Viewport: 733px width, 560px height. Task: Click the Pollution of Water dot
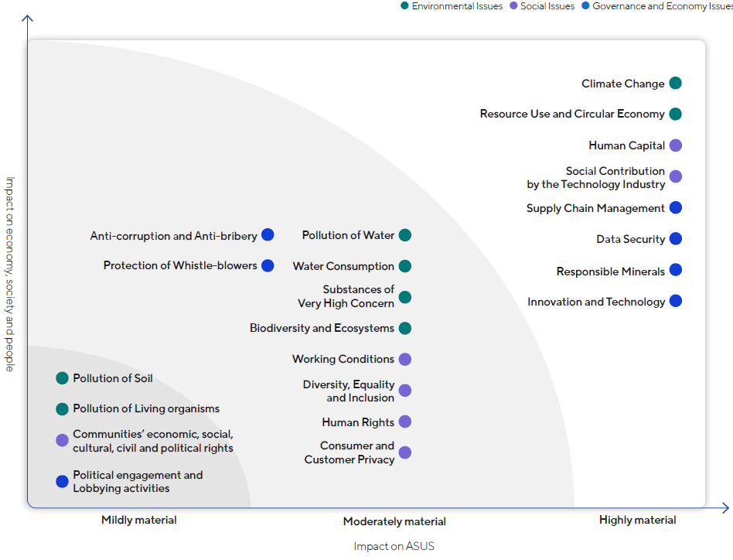pos(404,235)
